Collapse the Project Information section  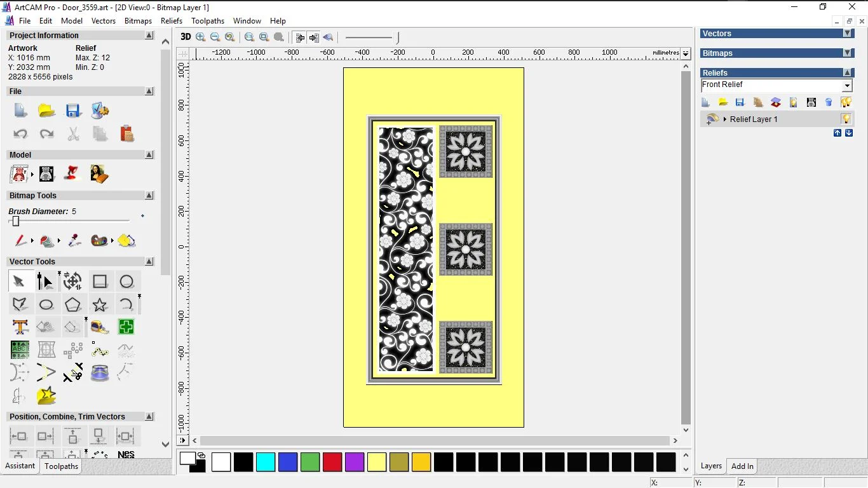149,36
